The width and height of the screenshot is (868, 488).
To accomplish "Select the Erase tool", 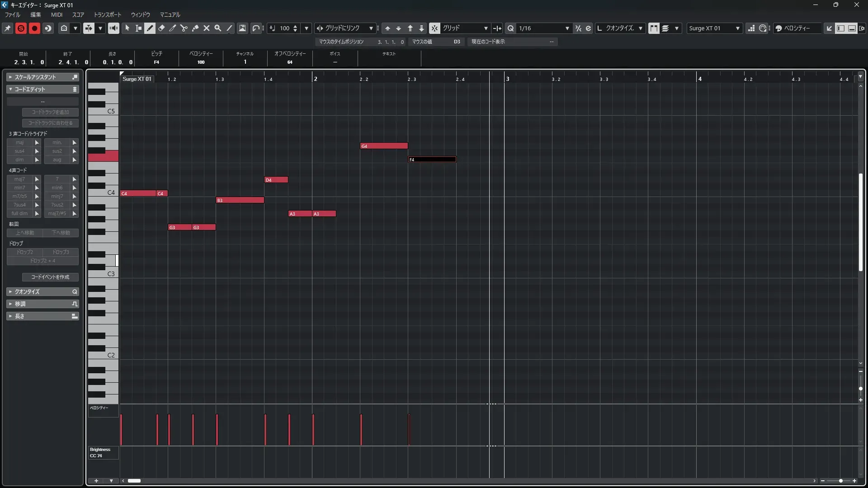I will (x=161, y=28).
